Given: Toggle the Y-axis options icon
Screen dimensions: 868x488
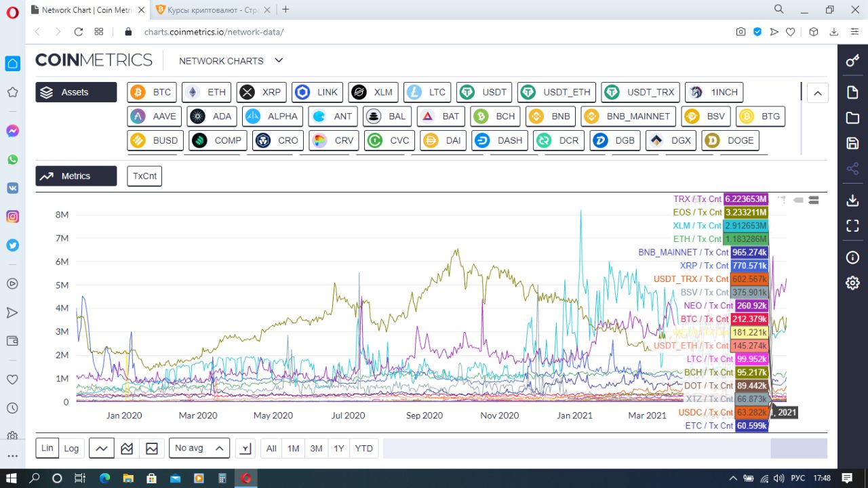Looking at the screenshot, I should point(245,448).
